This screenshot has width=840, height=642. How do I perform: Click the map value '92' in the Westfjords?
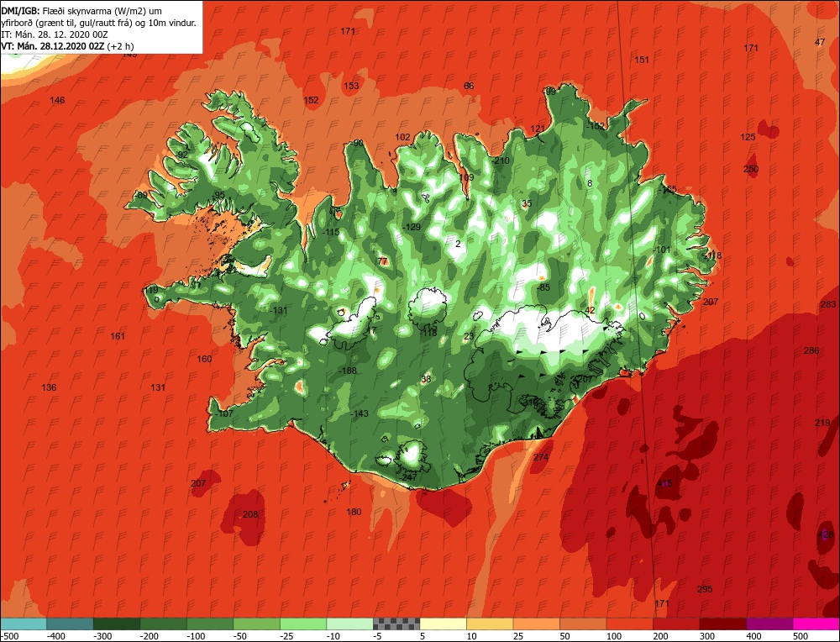[183, 155]
